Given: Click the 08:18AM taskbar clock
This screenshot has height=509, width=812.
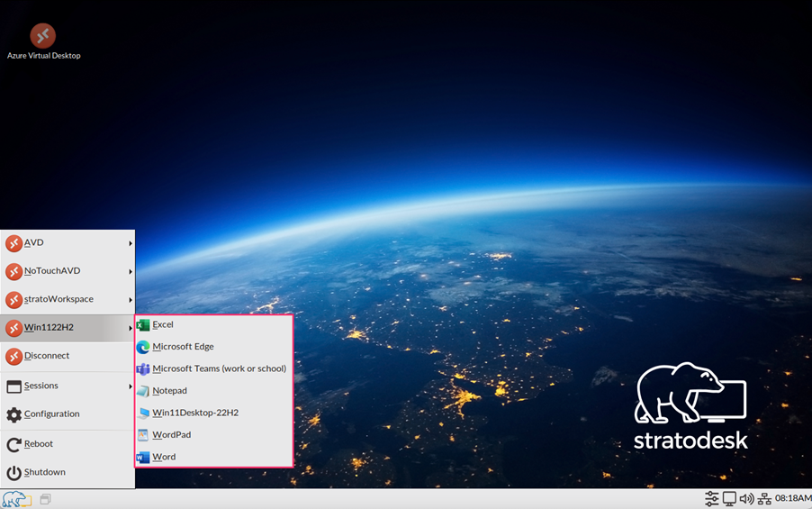Looking at the screenshot, I should [x=793, y=498].
